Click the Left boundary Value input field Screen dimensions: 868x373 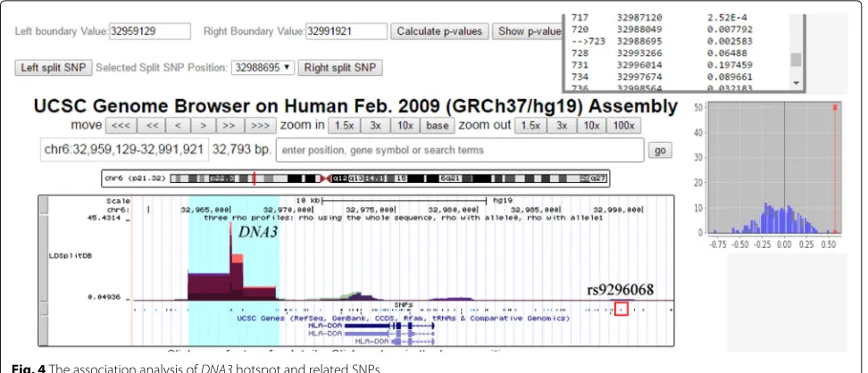click(150, 31)
